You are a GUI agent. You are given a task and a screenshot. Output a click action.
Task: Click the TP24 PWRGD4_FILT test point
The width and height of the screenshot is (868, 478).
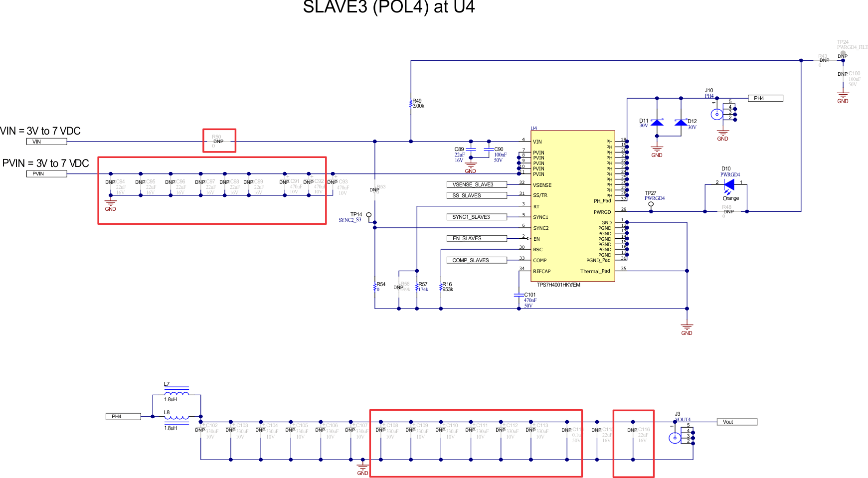843,54
